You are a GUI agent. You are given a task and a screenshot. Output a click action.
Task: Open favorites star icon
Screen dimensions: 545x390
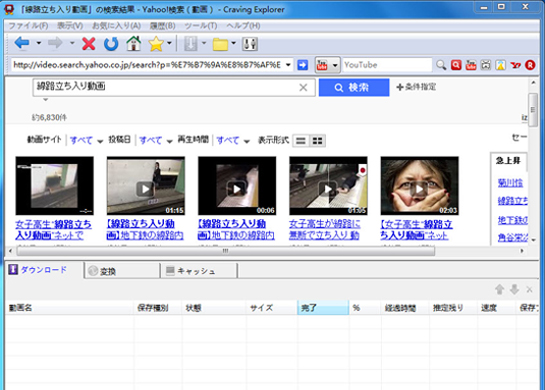pos(156,44)
